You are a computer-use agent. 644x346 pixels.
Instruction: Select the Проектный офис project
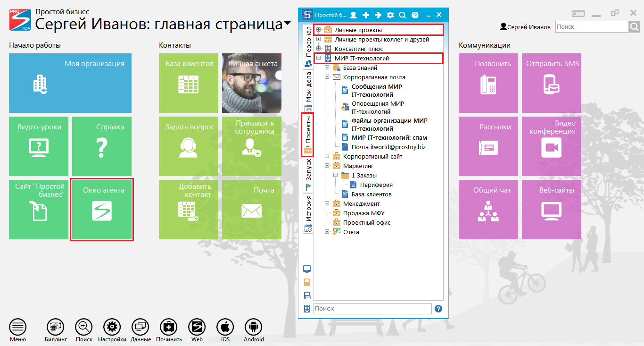pos(366,222)
